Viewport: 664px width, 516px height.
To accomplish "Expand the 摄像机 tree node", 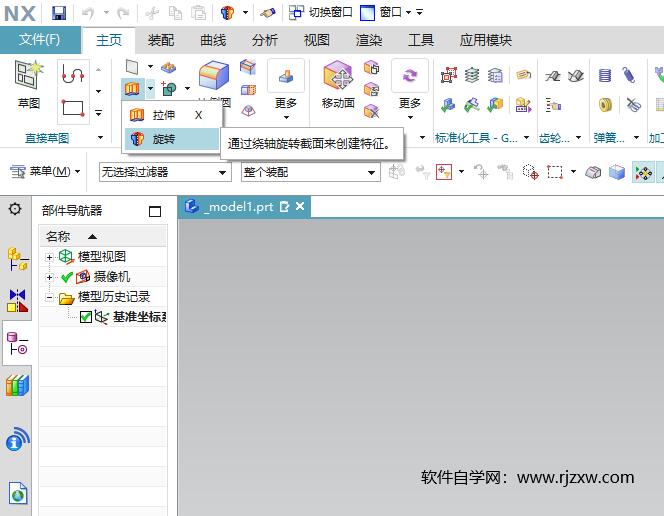I will coord(49,277).
